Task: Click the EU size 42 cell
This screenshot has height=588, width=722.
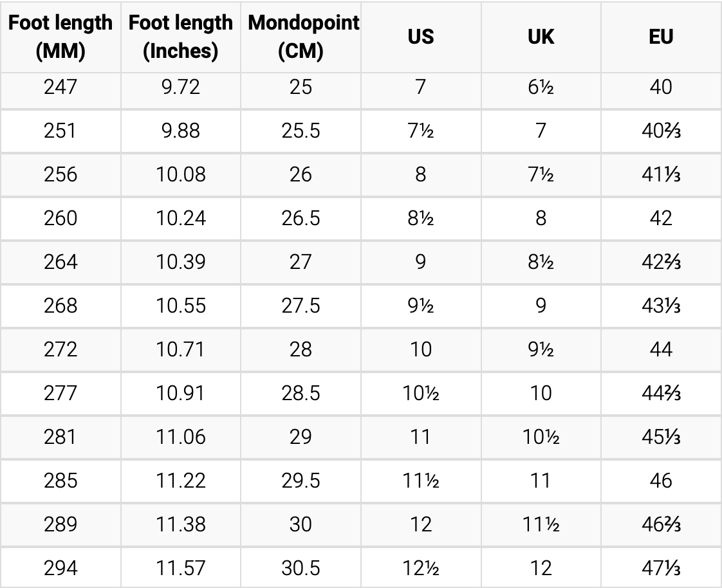Action: click(x=662, y=219)
